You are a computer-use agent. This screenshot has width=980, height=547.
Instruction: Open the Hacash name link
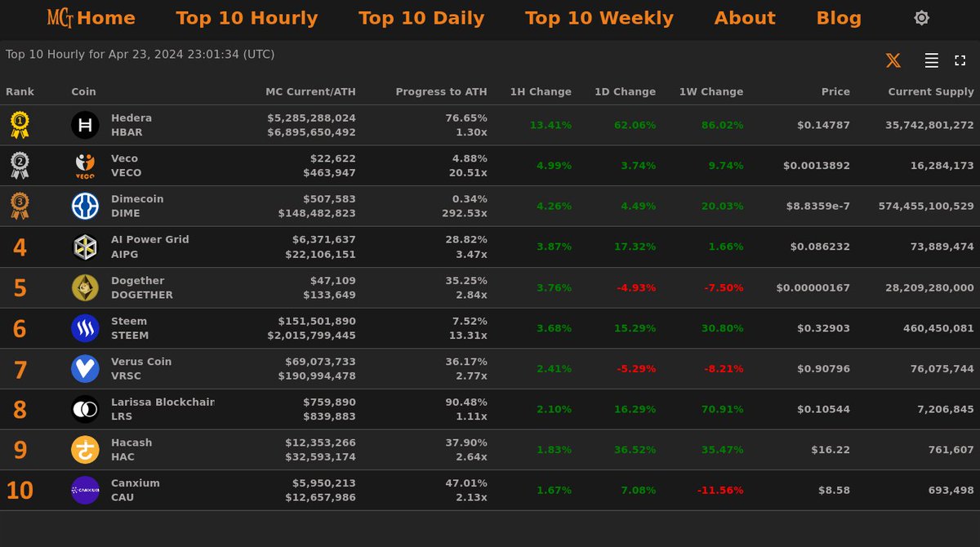(x=131, y=442)
